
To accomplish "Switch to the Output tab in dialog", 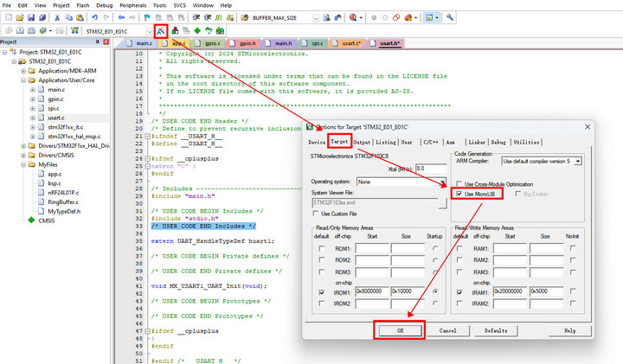I will 362,142.
